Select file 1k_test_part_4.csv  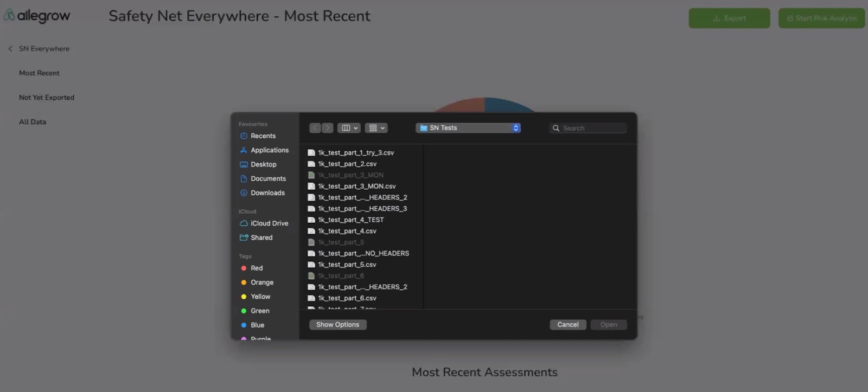347,231
